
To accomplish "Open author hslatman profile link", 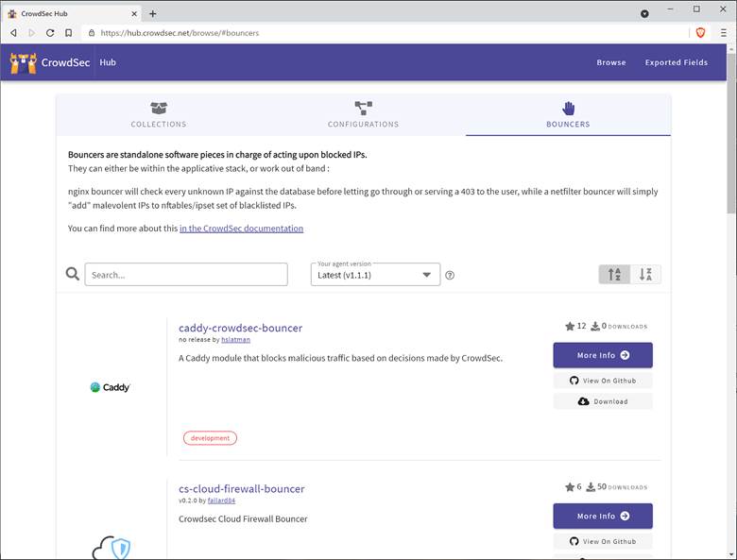I will pyautogui.click(x=235, y=340).
